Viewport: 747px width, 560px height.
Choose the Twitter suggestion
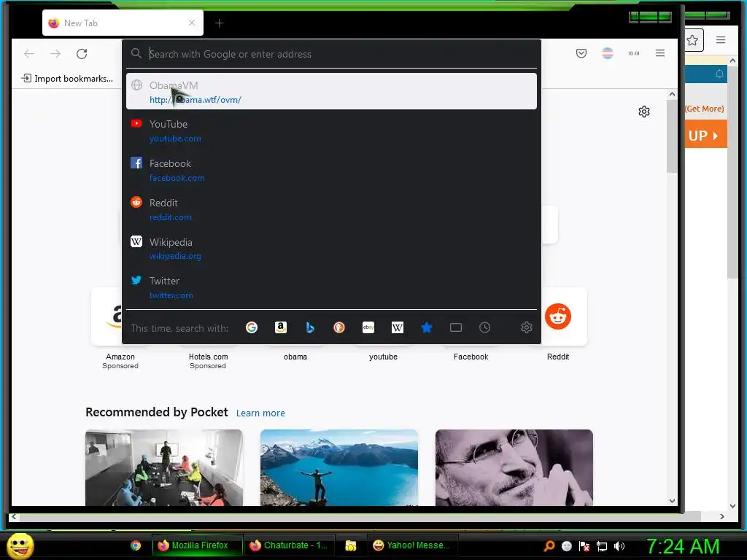pyautogui.click(x=332, y=287)
